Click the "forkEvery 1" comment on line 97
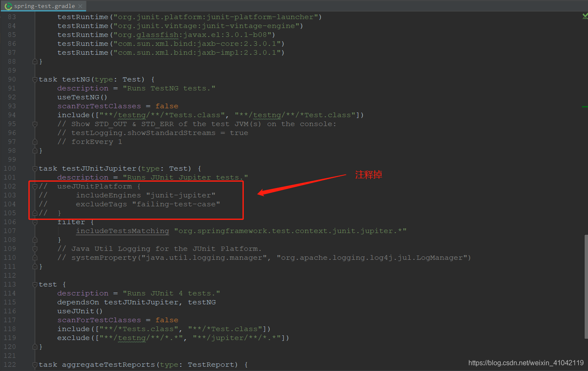588x371 pixels. coord(97,142)
